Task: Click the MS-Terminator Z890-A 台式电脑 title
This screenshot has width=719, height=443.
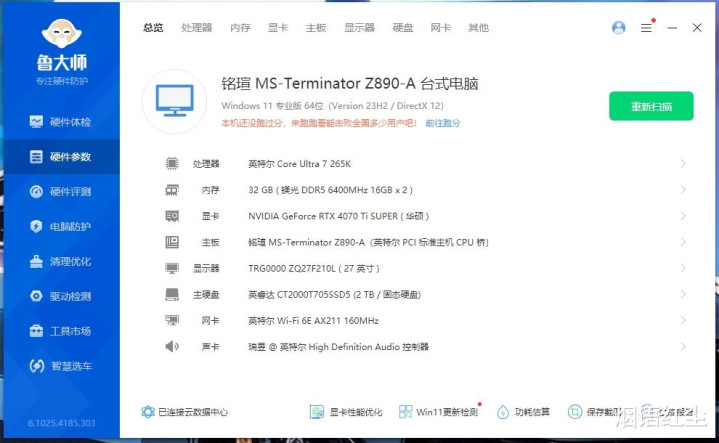Action: [350, 83]
